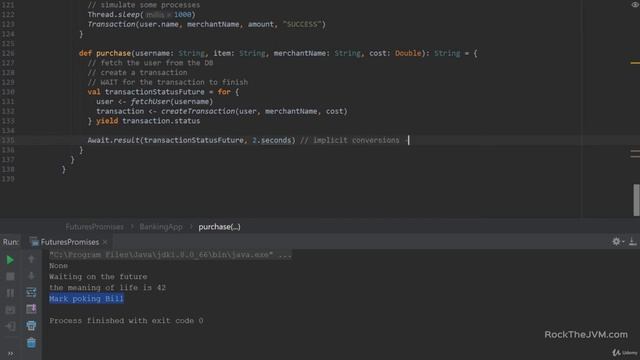The width and height of the screenshot is (640, 360).
Task: Toggle the soft-wrap icon in the Run console
Action: (31, 292)
